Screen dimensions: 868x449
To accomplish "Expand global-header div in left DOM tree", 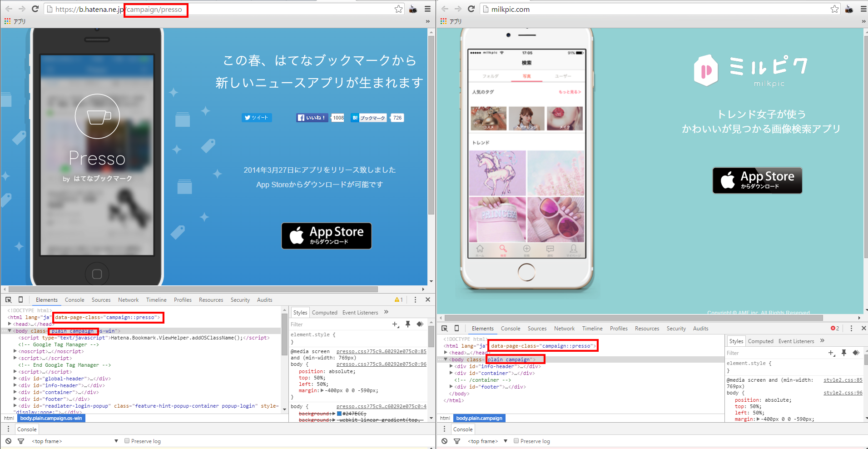I will coord(15,379).
